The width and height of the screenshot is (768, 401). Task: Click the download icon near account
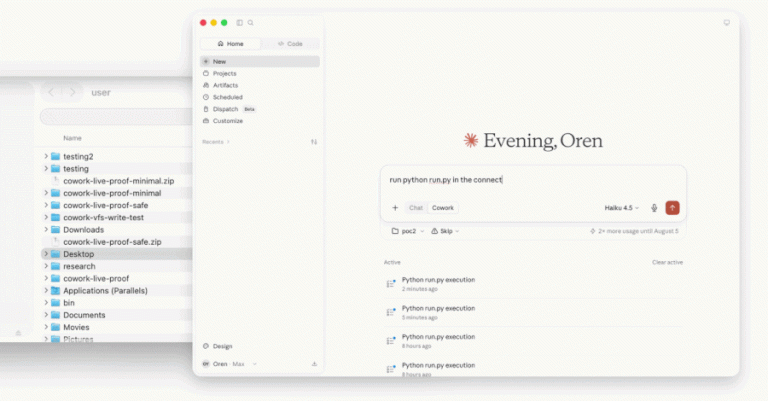coord(314,364)
